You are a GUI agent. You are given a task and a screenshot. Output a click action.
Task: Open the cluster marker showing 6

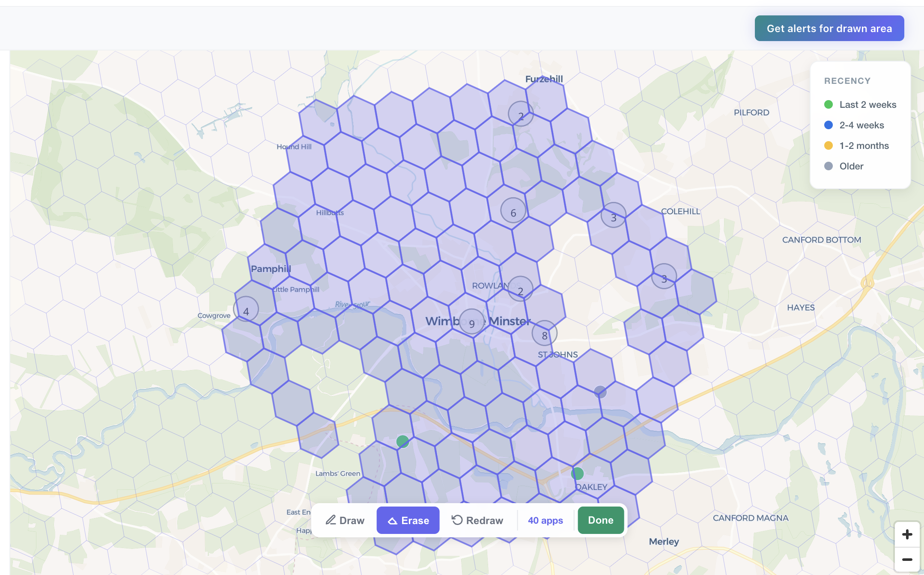pyautogui.click(x=513, y=211)
